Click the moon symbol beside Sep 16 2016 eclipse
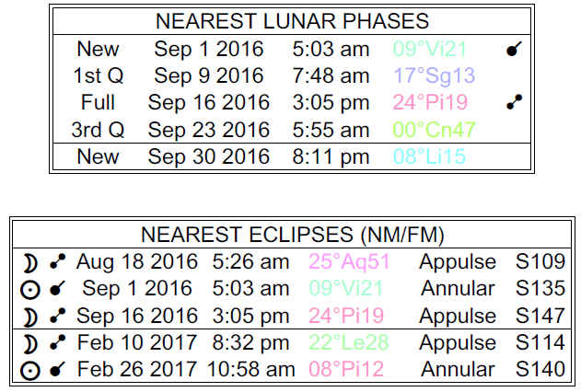This screenshot has height=392, width=581. point(32,316)
